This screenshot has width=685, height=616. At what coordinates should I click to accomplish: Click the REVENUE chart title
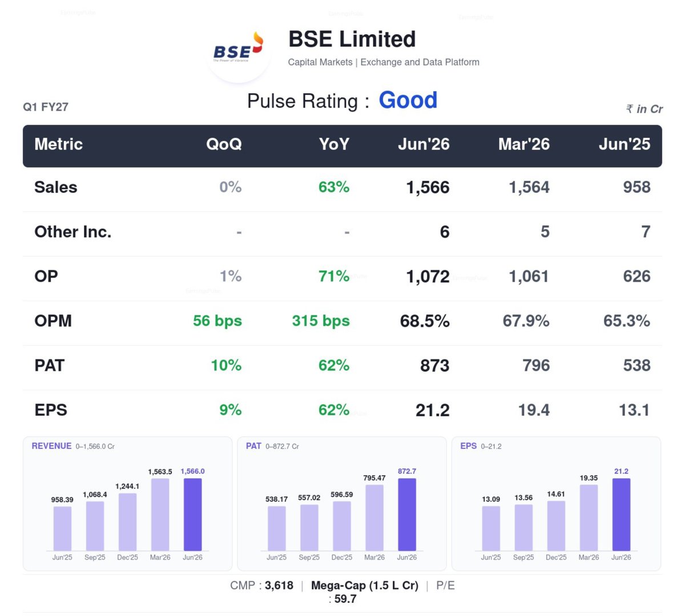click(x=51, y=446)
